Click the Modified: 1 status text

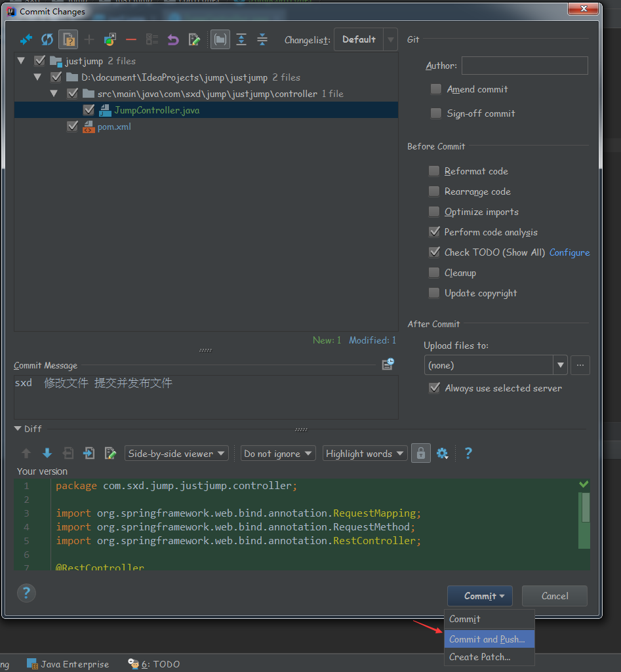tap(372, 340)
